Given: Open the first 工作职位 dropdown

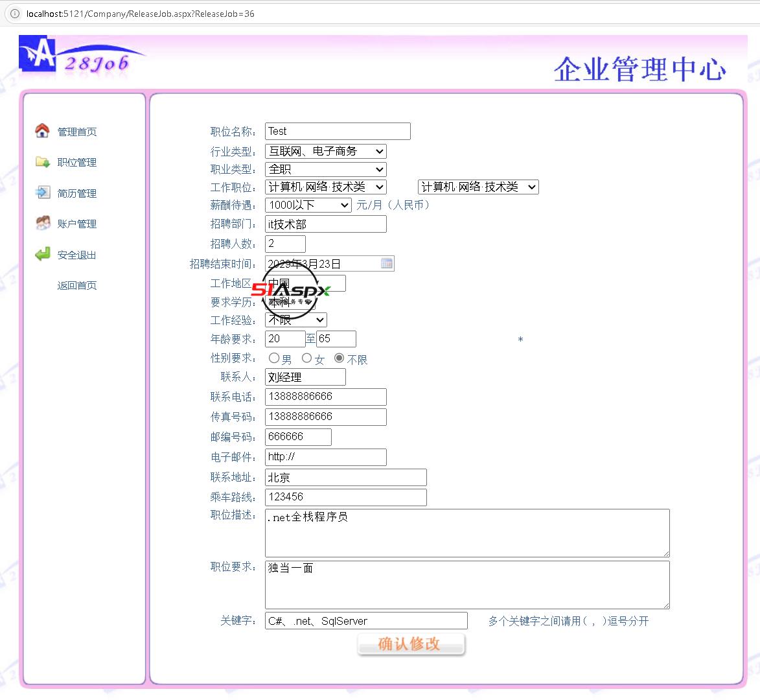Looking at the screenshot, I should tap(326, 187).
